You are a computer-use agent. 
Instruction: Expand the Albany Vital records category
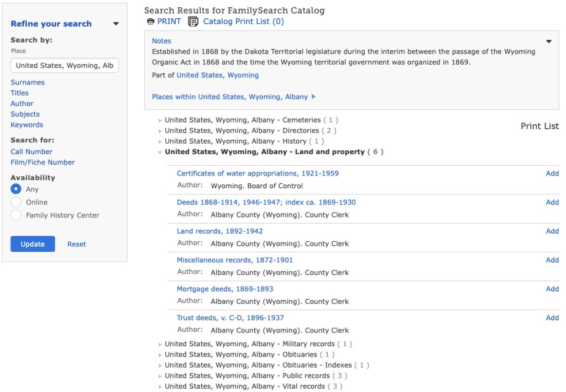pos(160,386)
